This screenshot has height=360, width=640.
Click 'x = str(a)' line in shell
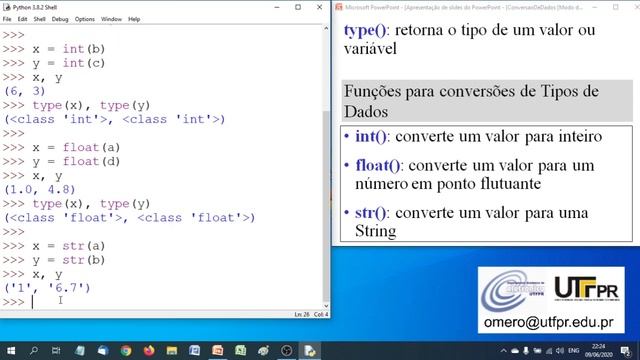69,246
